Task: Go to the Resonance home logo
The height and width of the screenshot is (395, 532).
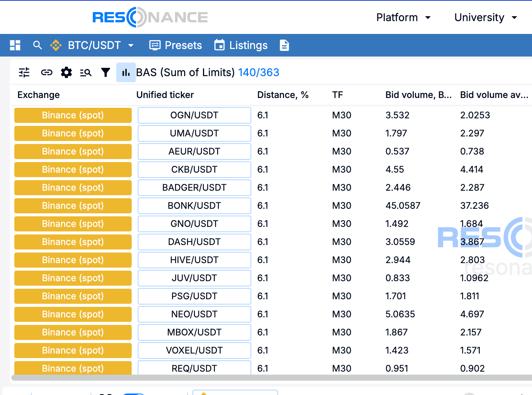Action: tap(150, 17)
